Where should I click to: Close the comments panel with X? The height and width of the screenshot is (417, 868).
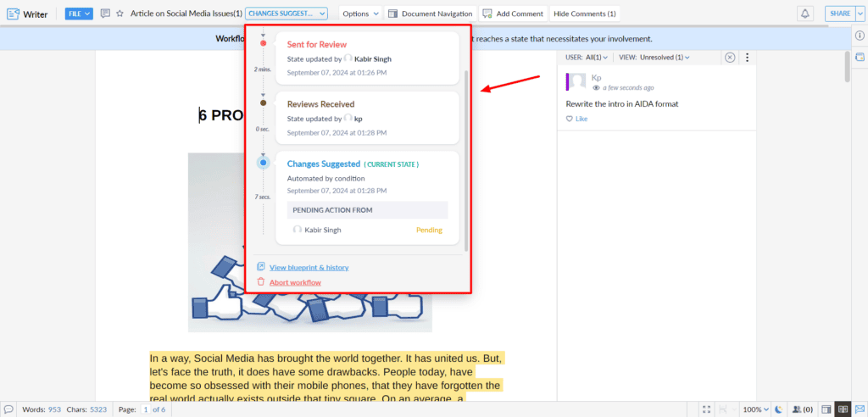[730, 57]
